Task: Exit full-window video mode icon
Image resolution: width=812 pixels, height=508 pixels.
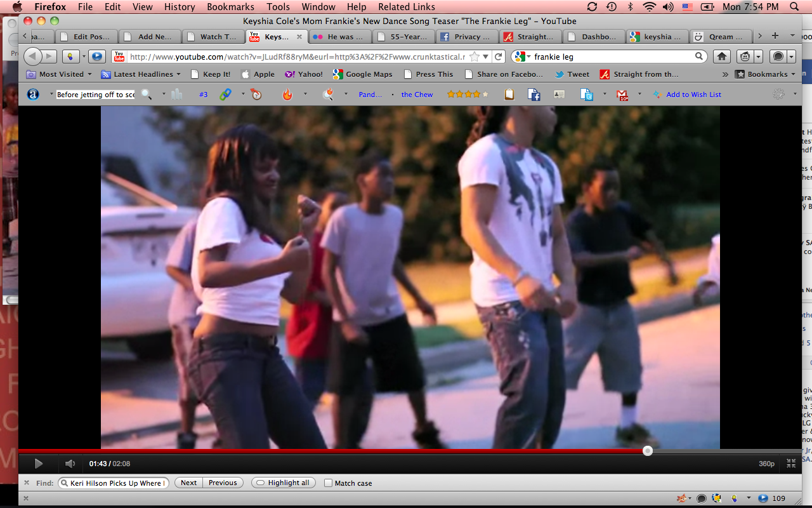Action: (x=791, y=464)
